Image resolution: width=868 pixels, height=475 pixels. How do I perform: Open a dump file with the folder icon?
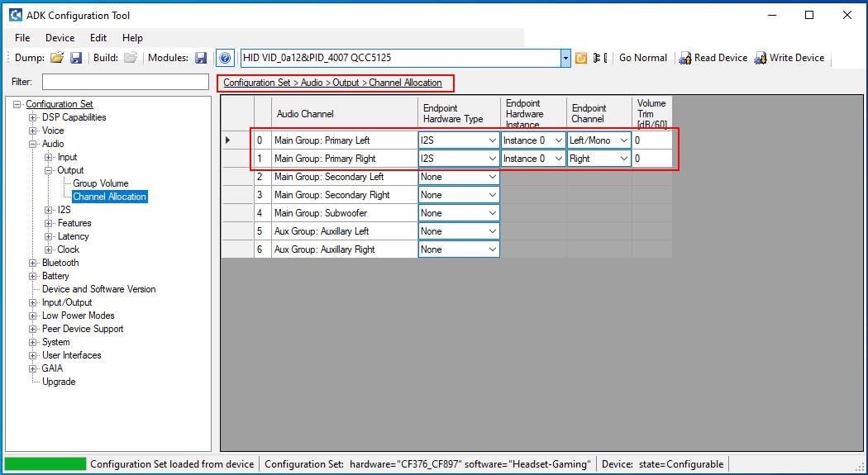(x=57, y=58)
